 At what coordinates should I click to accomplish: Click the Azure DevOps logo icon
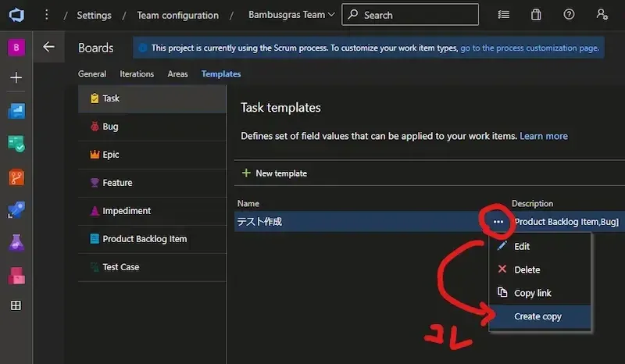coord(16,15)
